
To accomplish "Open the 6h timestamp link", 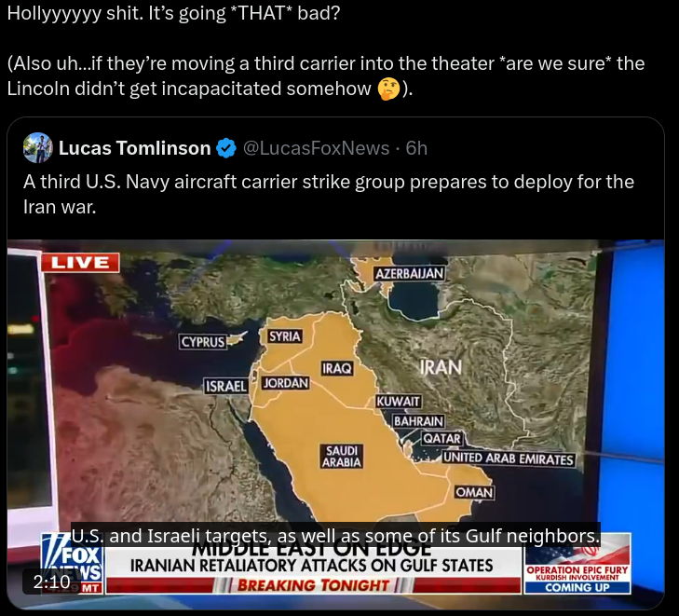I will point(416,148).
